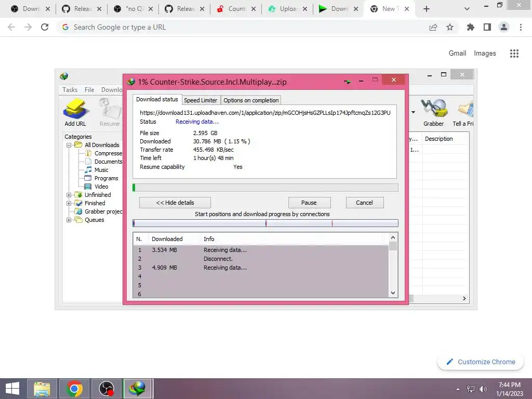The width and height of the screenshot is (532, 399).
Task: Select the Download status tab
Action: click(x=157, y=99)
